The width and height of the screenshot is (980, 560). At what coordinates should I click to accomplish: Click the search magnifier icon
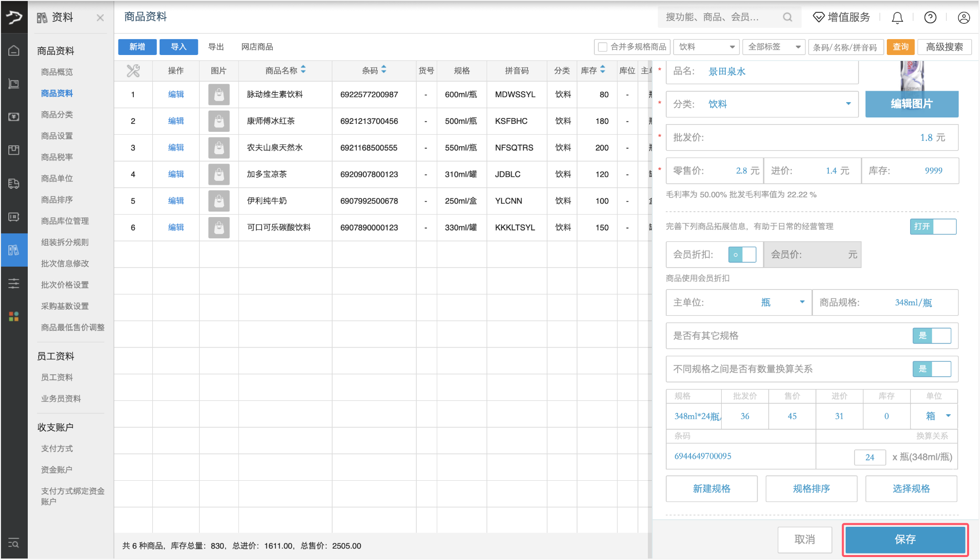point(787,17)
